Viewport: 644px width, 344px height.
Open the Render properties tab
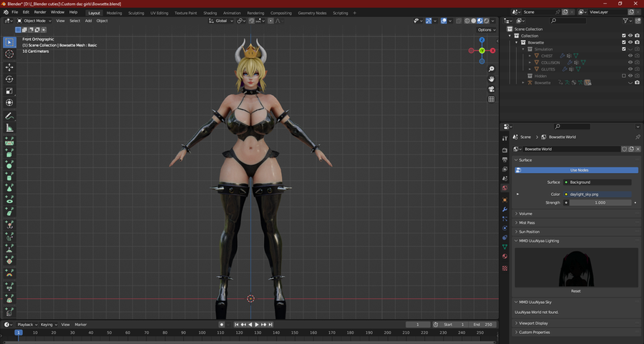[x=504, y=150]
